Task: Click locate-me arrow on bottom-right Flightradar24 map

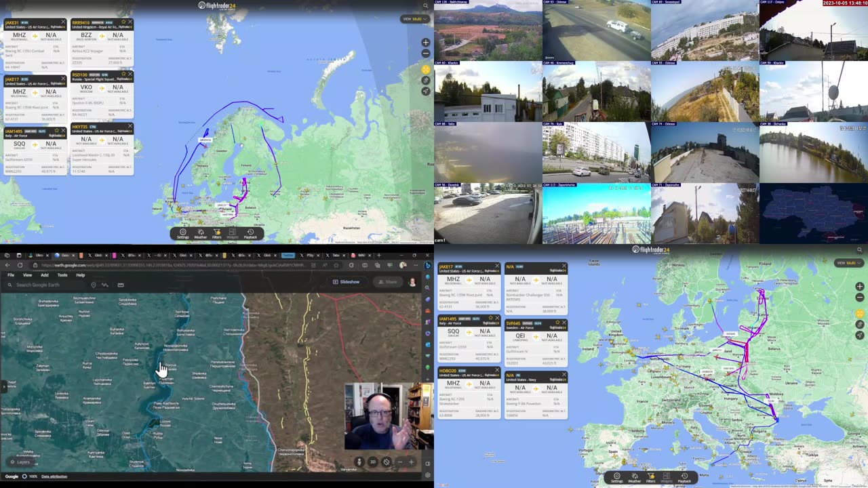Action: pos(860,335)
